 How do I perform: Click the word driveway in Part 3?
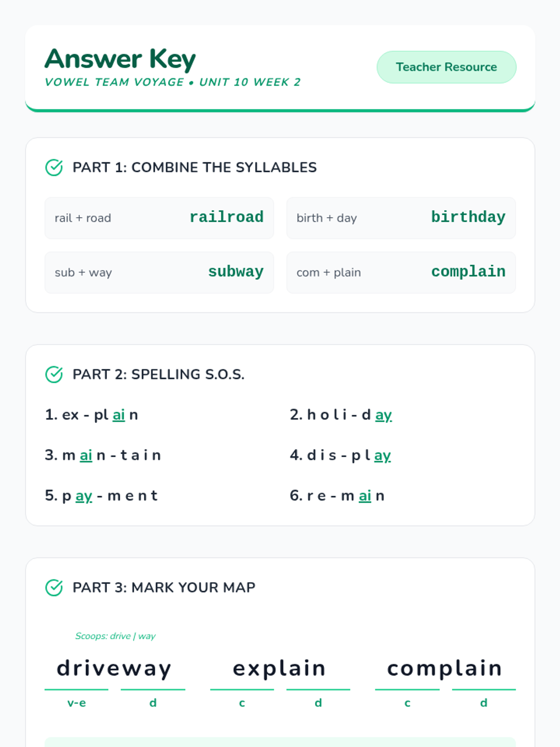[114, 669]
